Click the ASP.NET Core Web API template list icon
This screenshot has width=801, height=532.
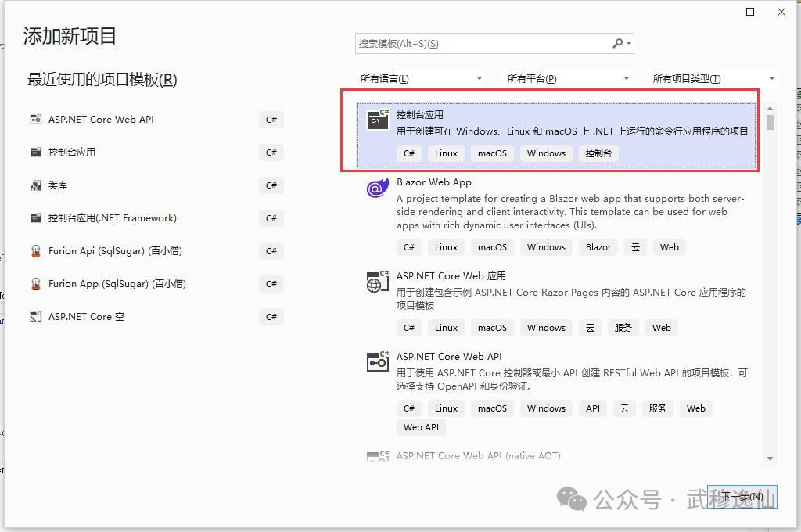point(378,361)
